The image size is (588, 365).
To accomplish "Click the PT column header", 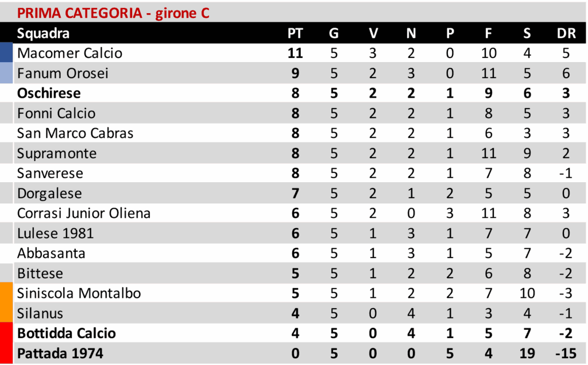I will [x=295, y=33].
